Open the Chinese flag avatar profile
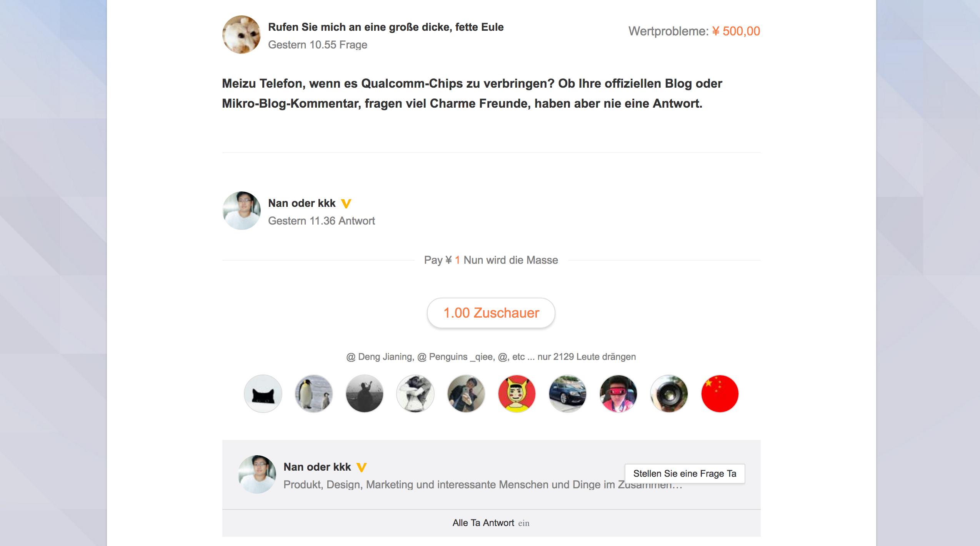Image resolution: width=980 pixels, height=546 pixels. click(720, 394)
